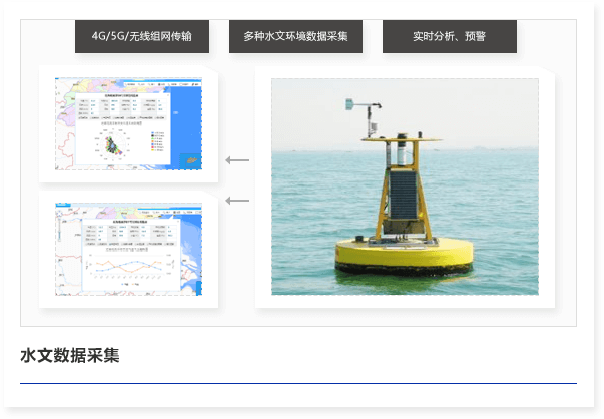Open the wind rose dashboard screenshot
The width and height of the screenshot is (604, 419).
click(x=128, y=125)
